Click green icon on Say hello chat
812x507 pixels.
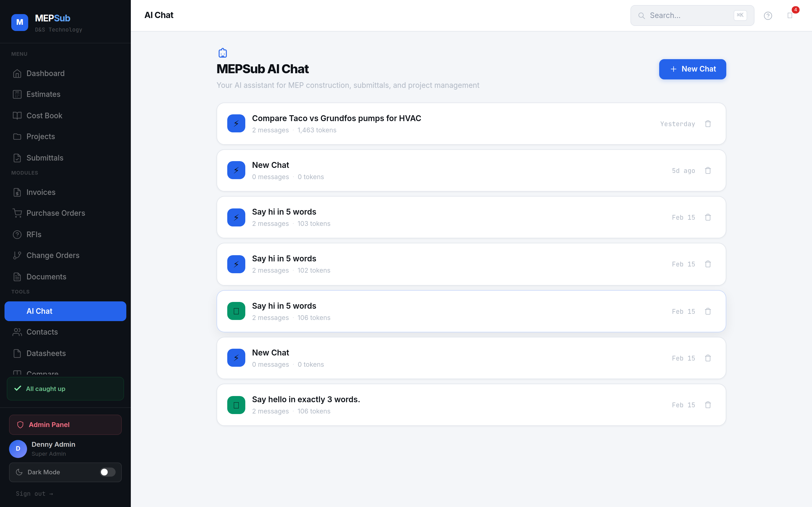236,405
